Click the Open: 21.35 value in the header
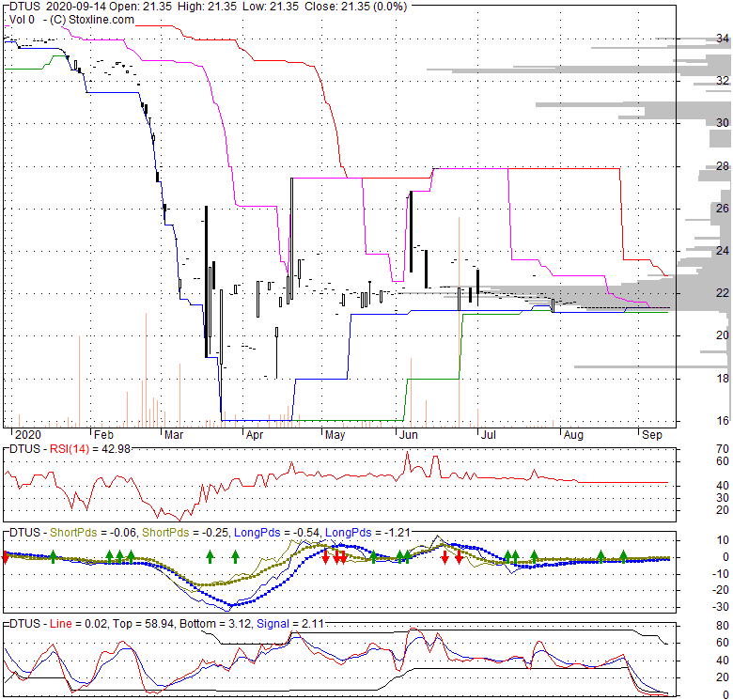733x700 pixels. click(140, 7)
